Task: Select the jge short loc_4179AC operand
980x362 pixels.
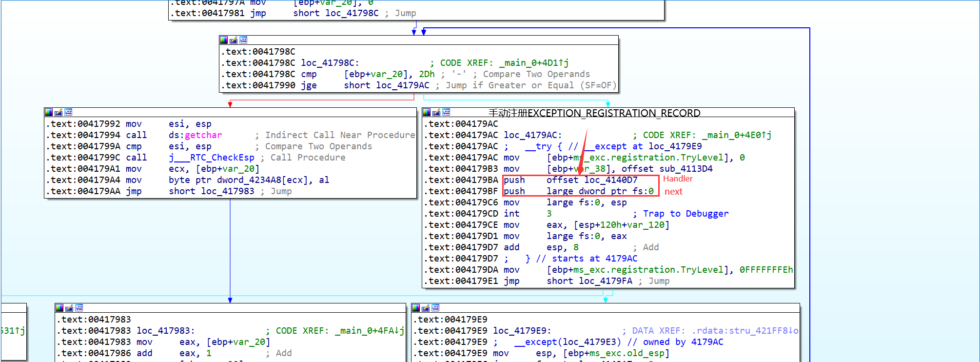Action: point(387,85)
